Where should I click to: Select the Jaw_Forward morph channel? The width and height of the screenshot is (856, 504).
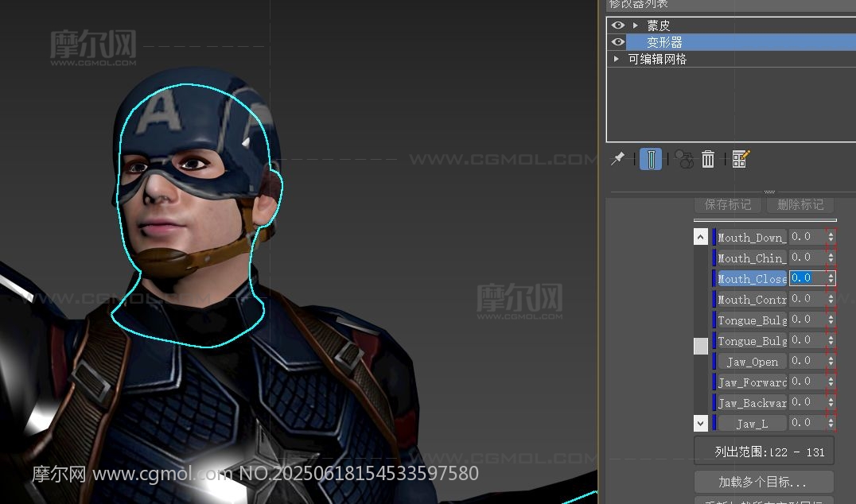[752, 382]
